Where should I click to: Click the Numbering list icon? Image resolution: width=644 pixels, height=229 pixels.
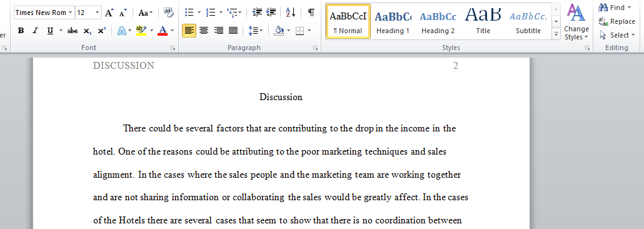click(211, 13)
